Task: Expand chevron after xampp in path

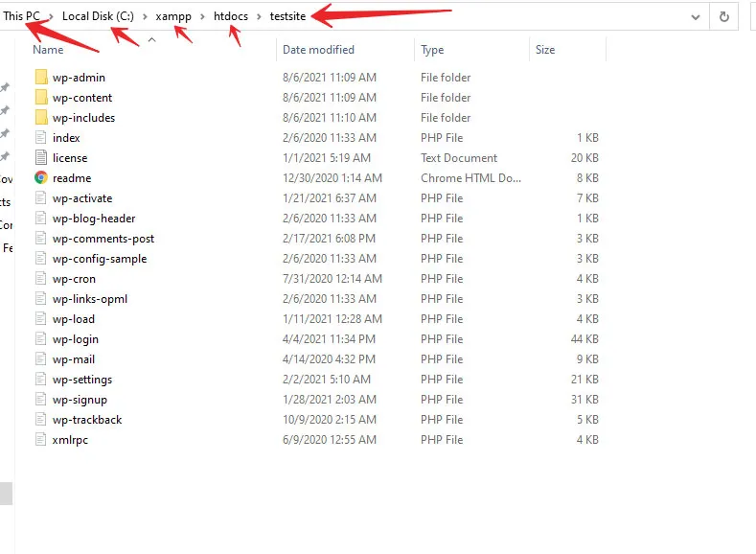Action: tap(202, 17)
